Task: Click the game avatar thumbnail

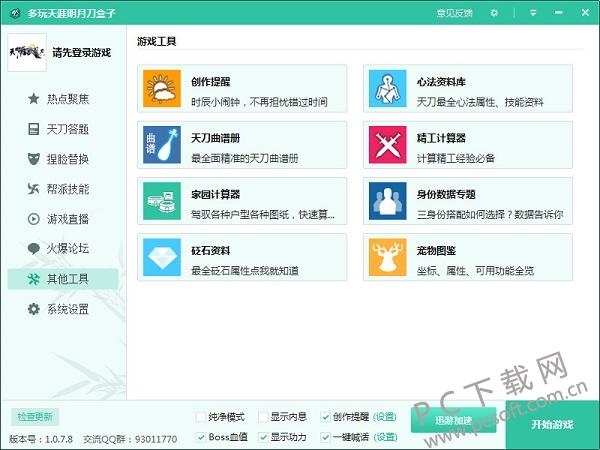Action: 27,52
